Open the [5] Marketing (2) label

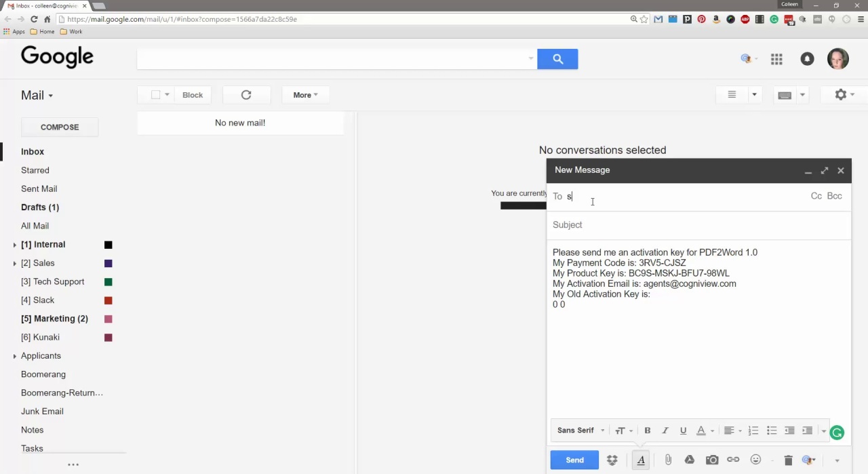tap(54, 319)
